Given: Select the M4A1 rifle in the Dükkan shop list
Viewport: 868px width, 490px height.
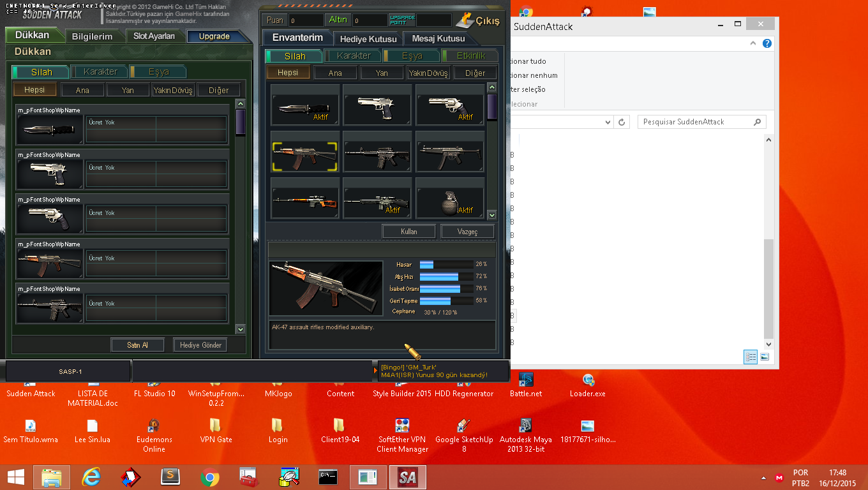Looking at the screenshot, I should click(50, 309).
